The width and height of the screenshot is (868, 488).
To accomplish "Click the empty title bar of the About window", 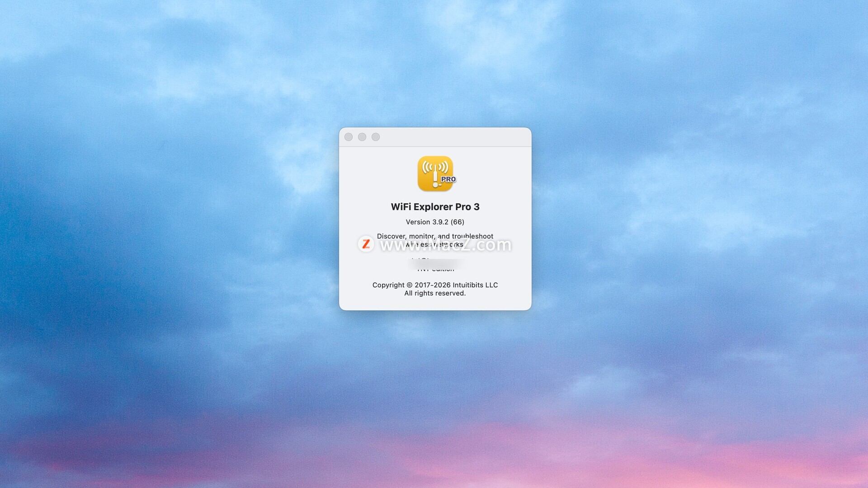I will point(452,137).
